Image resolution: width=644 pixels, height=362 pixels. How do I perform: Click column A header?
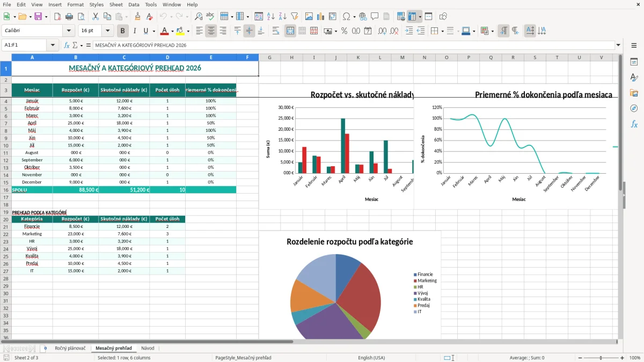[32, 57]
